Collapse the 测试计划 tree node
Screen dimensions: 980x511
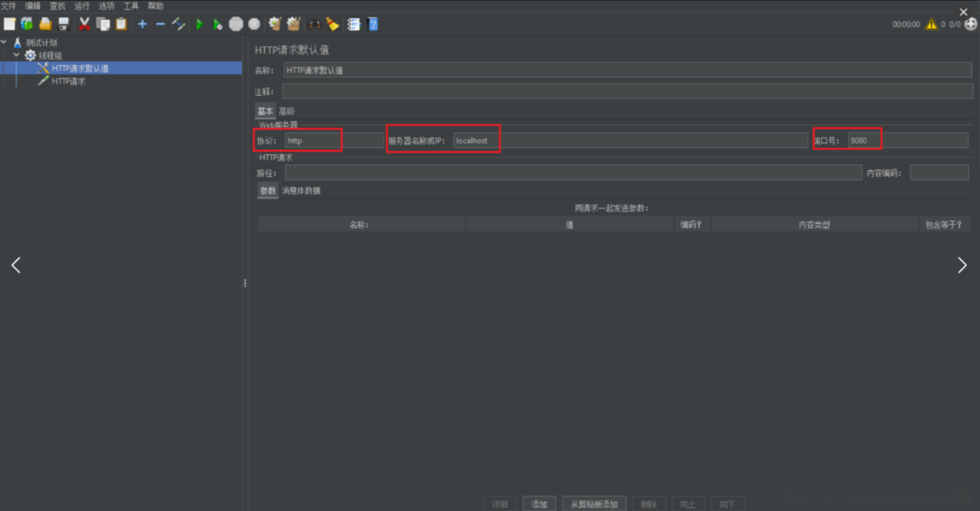[x=4, y=42]
